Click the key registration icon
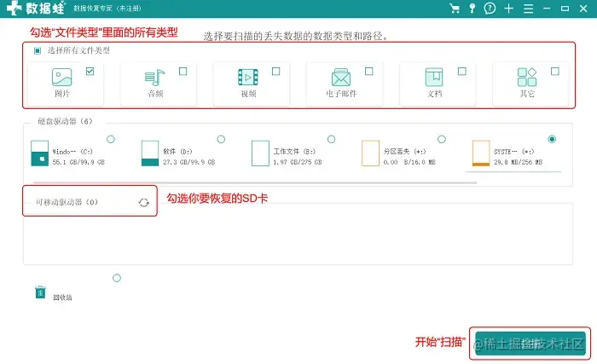 click(472, 9)
